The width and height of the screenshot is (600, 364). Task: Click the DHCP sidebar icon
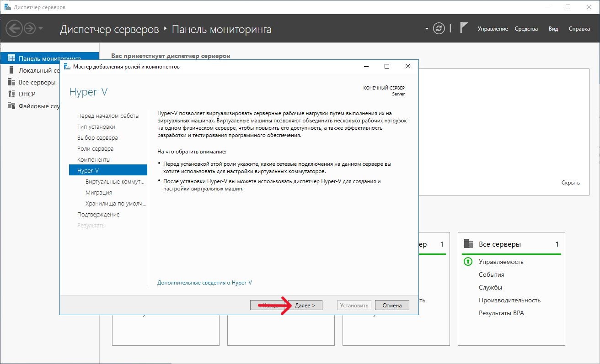pyautogui.click(x=11, y=94)
